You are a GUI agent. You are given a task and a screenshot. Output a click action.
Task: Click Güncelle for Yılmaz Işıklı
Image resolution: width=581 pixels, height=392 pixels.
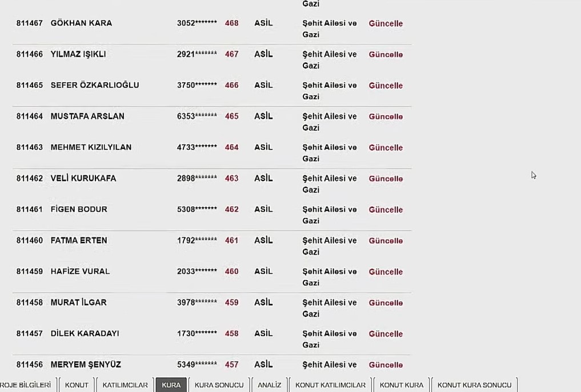(386, 55)
